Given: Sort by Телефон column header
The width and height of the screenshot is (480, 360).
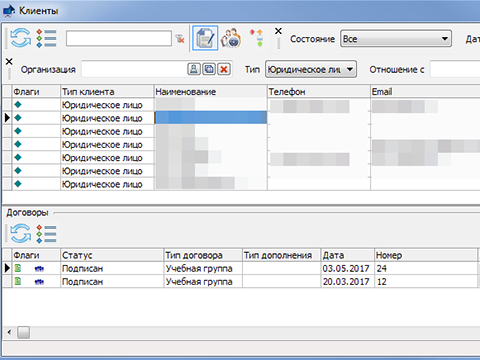Looking at the screenshot, I should (x=319, y=92).
